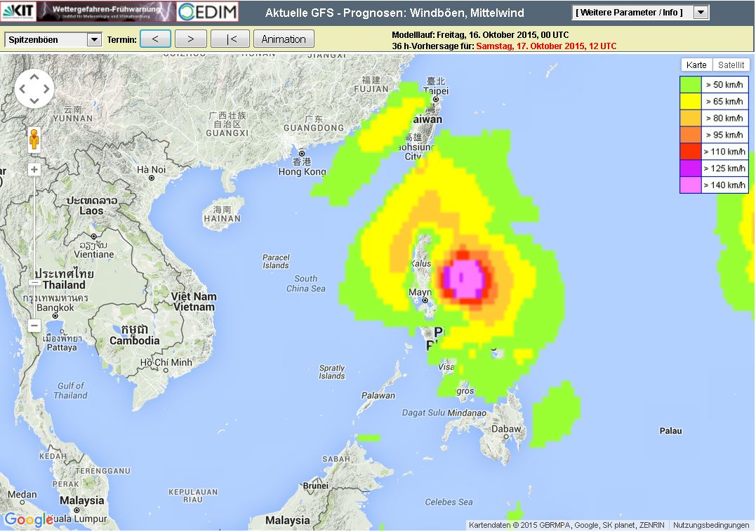
Task: Start the forecast Animation
Action: (284, 39)
